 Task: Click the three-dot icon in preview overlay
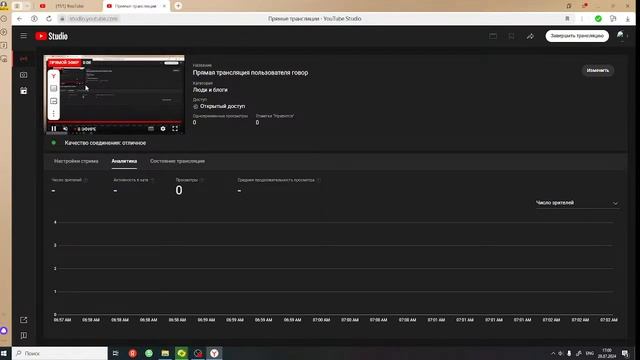coord(53,113)
